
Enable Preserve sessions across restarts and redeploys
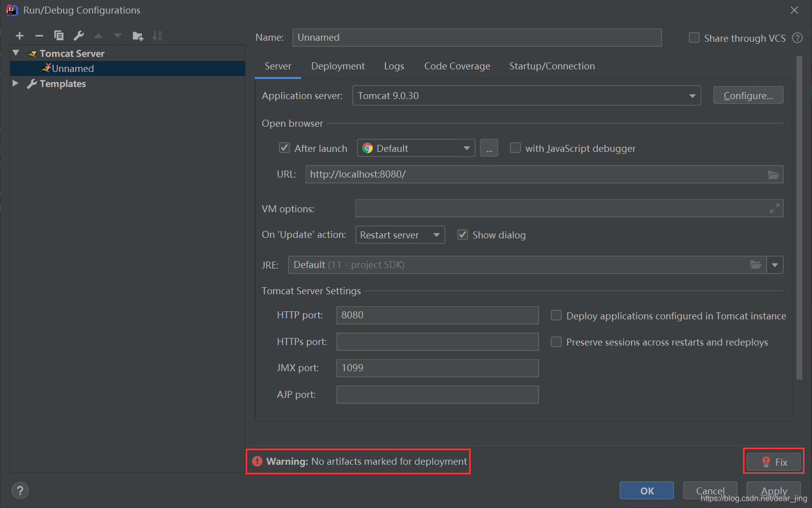coord(556,342)
